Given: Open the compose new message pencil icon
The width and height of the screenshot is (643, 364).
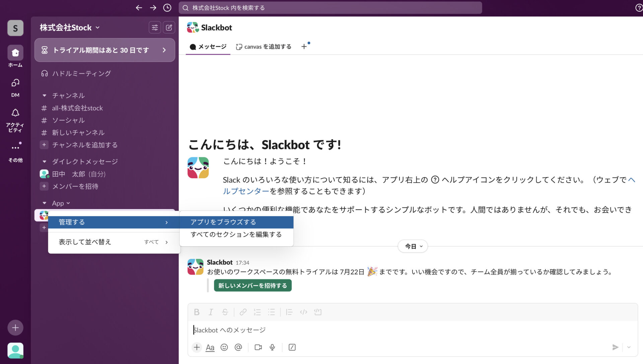Looking at the screenshot, I should click(x=169, y=27).
